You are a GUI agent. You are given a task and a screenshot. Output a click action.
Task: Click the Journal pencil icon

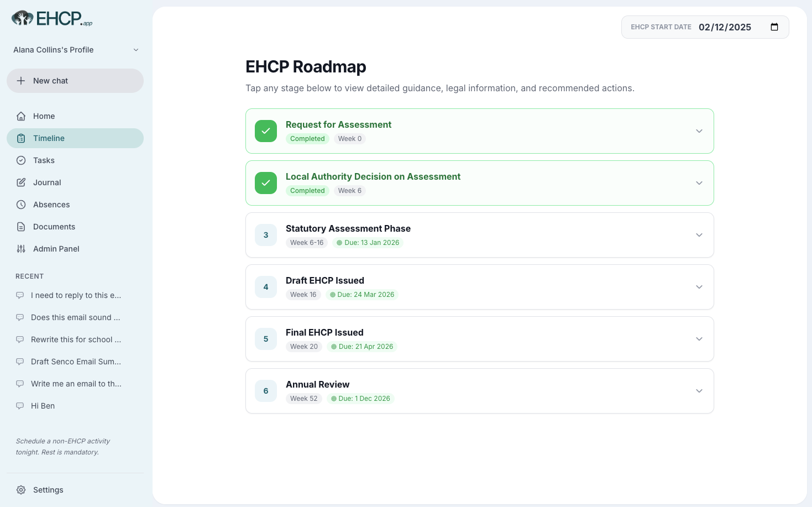click(x=21, y=182)
